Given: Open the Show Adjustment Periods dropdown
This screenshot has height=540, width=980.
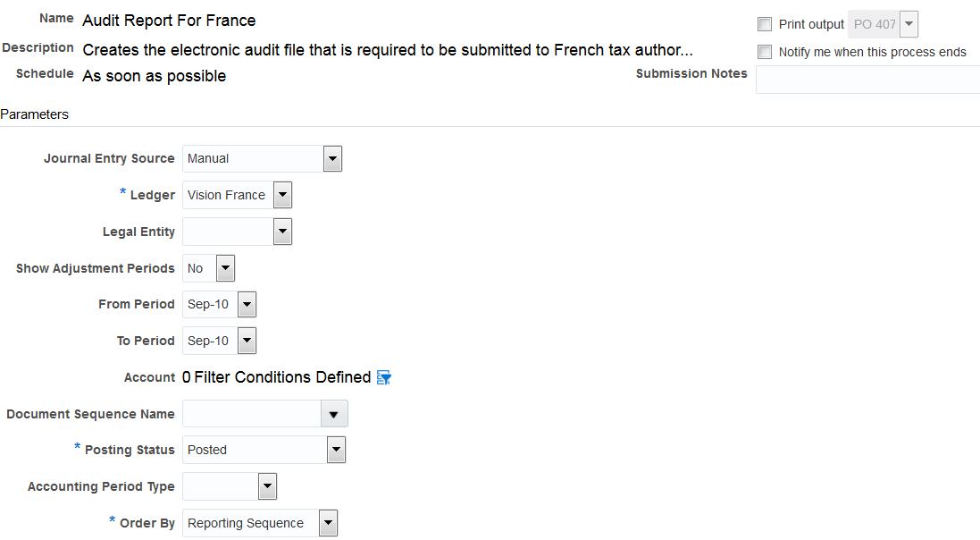Looking at the screenshot, I should pyautogui.click(x=225, y=268).
